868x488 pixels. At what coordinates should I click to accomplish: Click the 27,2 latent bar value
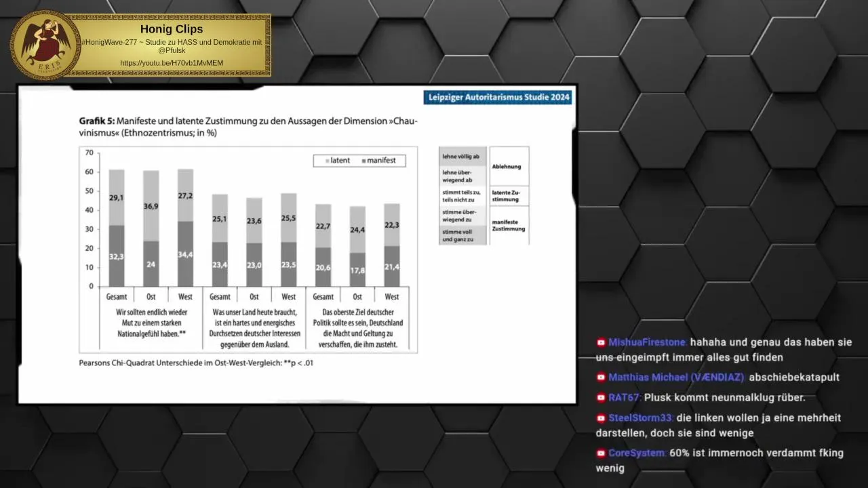[x=185, y=196]
